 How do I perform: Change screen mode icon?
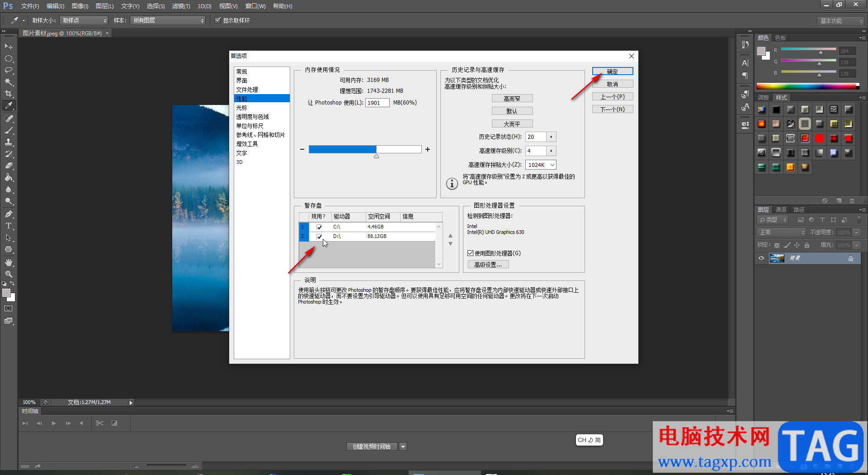coord(9,321)
